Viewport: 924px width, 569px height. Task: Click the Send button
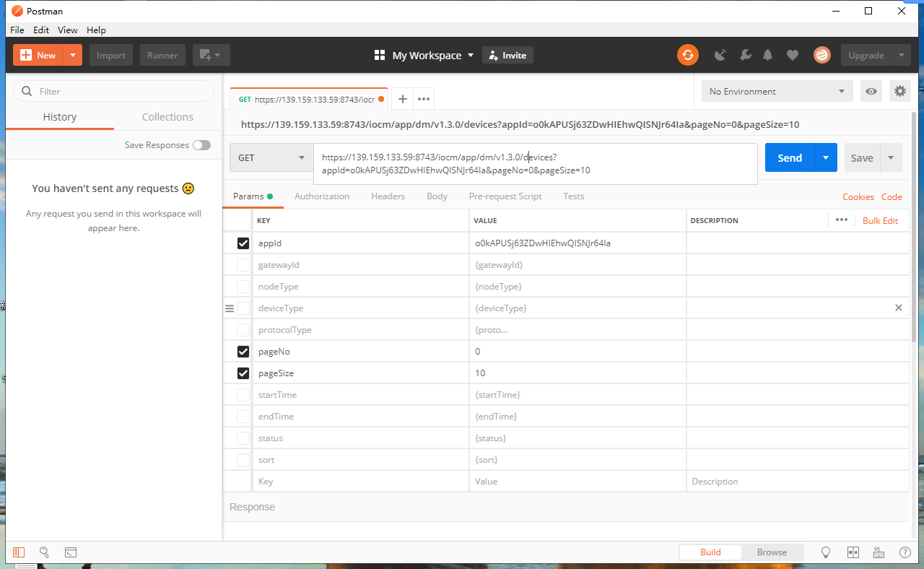790,157
